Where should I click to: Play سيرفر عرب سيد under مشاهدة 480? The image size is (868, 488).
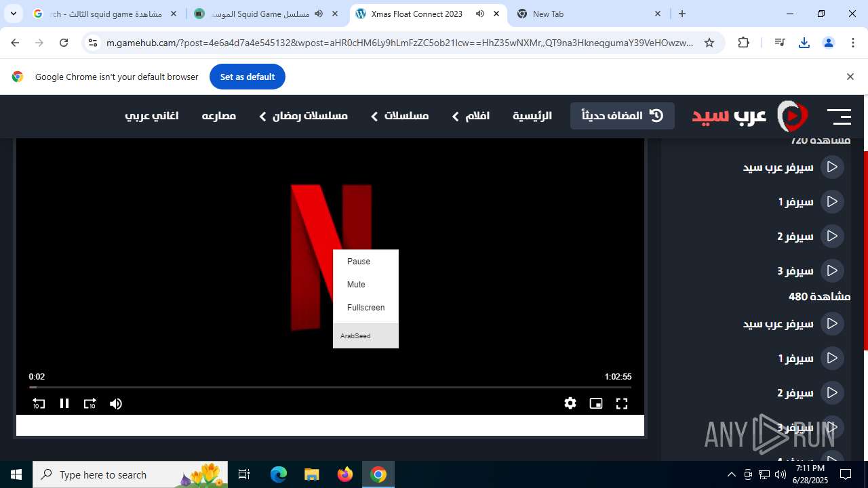coord(793,323)
